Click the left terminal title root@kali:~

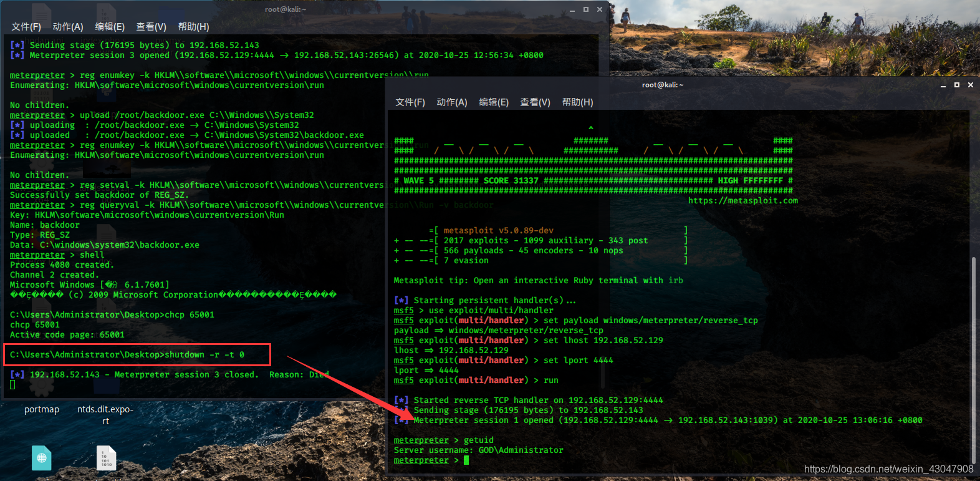[x=286, y=9]
